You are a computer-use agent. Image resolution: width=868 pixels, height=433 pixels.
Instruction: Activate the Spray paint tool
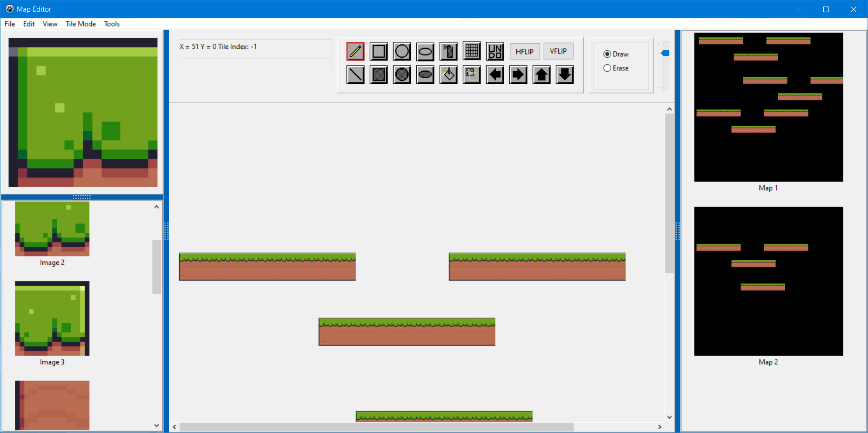click(x=448, y=51)
